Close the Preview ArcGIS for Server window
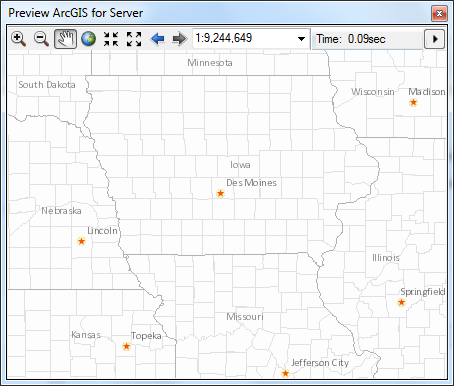 439,14
